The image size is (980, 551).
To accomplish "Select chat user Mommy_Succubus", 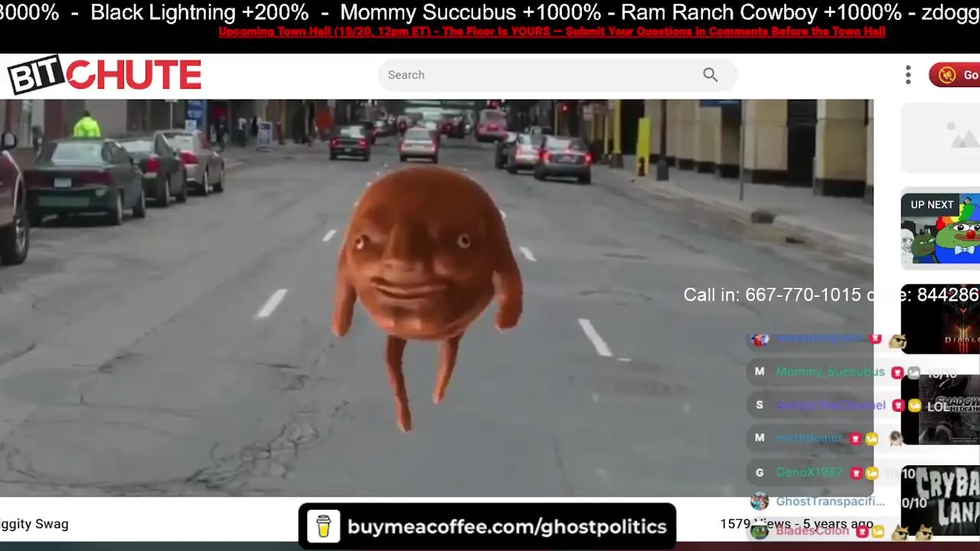I will [830, 372].
